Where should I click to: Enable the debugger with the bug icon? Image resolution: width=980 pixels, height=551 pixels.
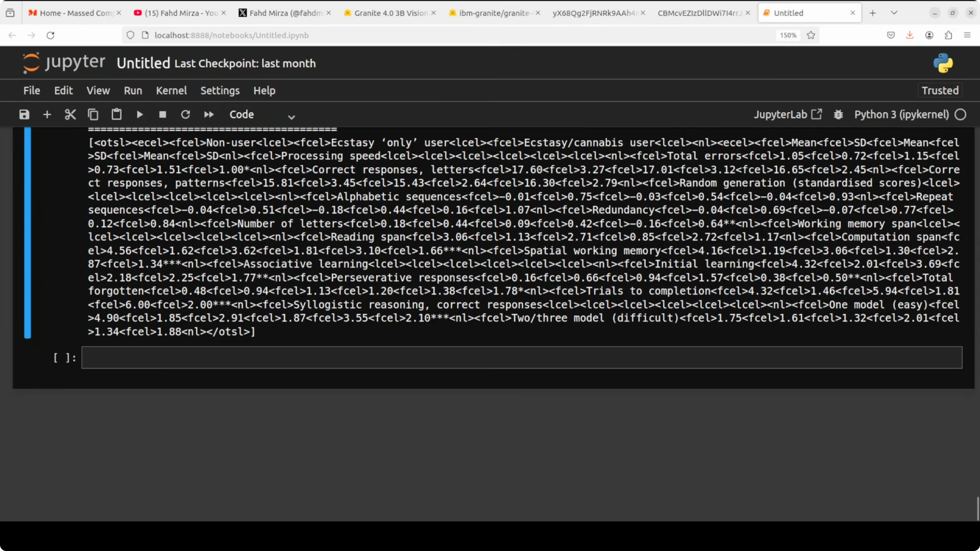coord(839,114)
